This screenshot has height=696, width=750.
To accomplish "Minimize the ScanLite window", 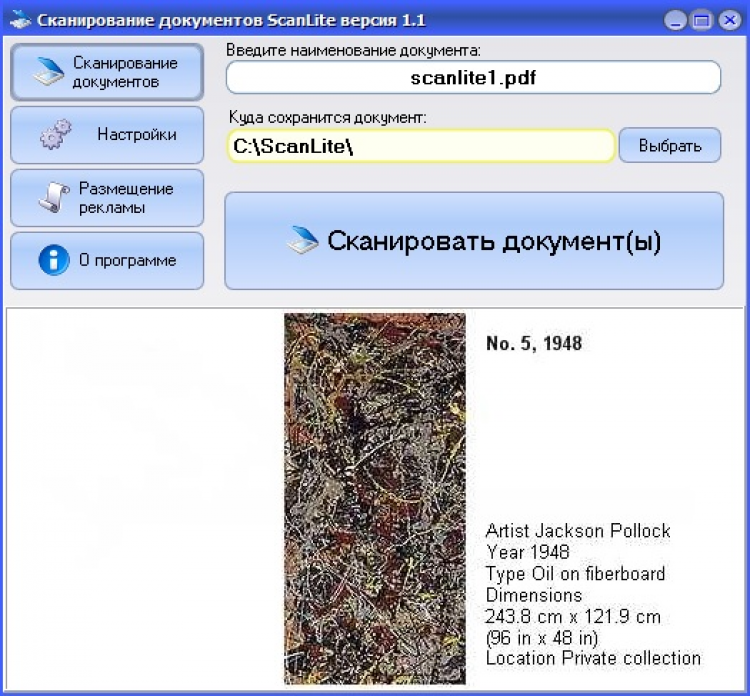I will (x=676, y=20).
